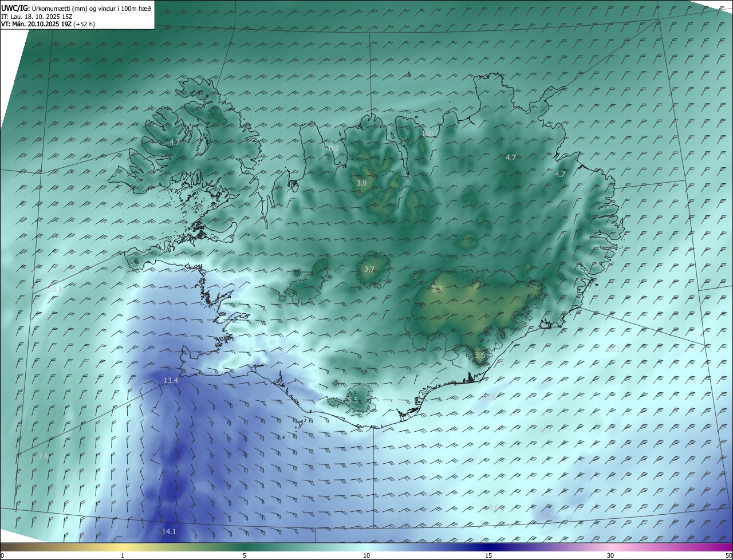Click the 14.1 value label on the map
The height and width of the screenshot is (560, 733).
tap(169, 532)
